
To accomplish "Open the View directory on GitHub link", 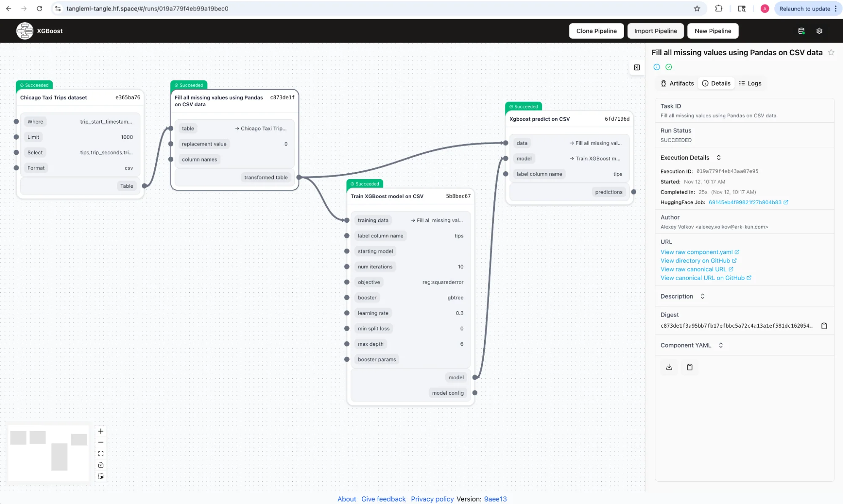I will click(x=698, y=261).
